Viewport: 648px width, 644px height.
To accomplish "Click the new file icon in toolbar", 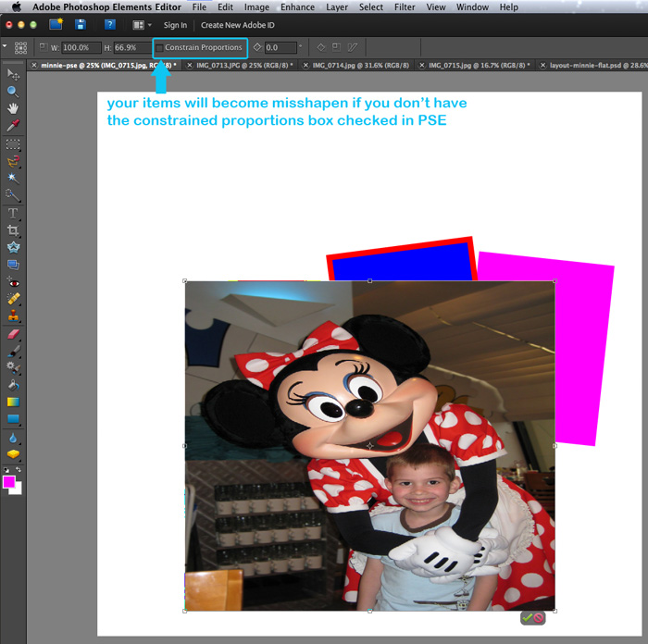I will [56, 24].
